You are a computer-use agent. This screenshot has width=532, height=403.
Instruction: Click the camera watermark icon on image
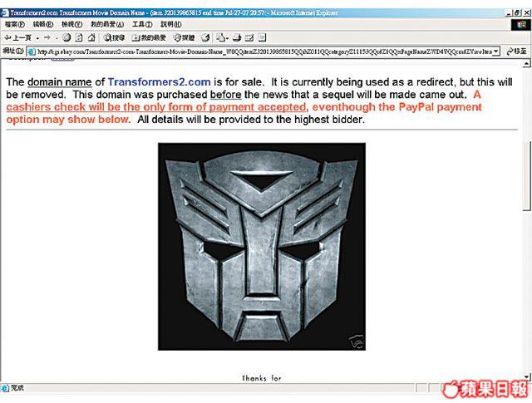(356, 342)
